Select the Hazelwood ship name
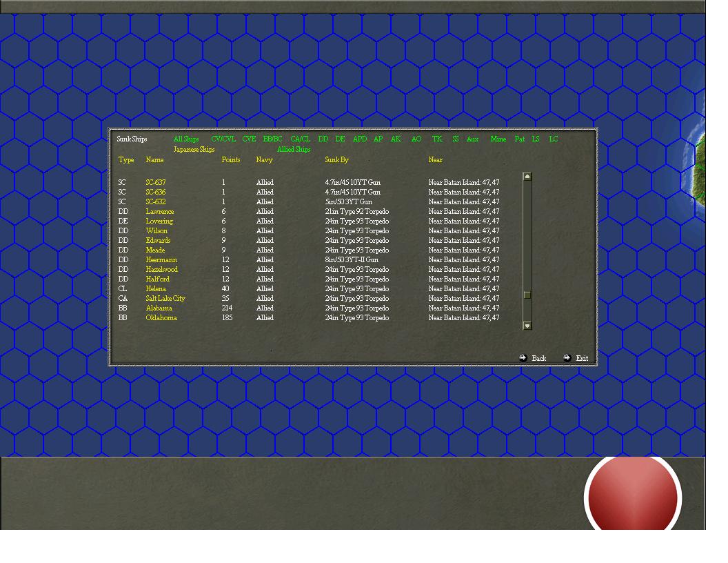Image resolution: width=728 pixels, height=563 pixels. click(x=161, y=270)
